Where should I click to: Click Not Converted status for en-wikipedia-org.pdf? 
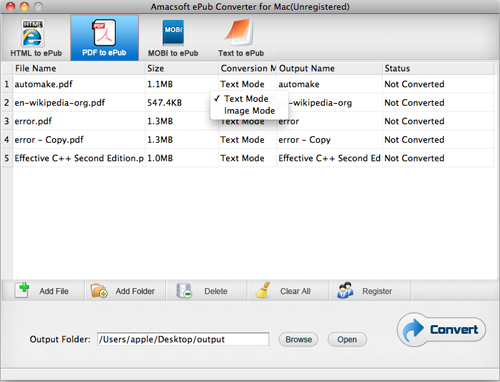point(414,103)
